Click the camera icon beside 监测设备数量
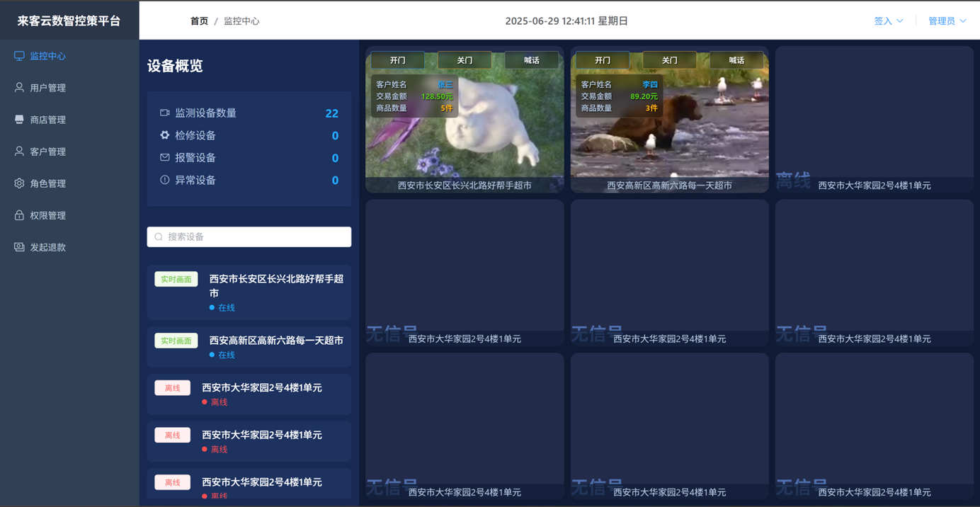Viewport: 980px width, 507px height. pos(165,113)
